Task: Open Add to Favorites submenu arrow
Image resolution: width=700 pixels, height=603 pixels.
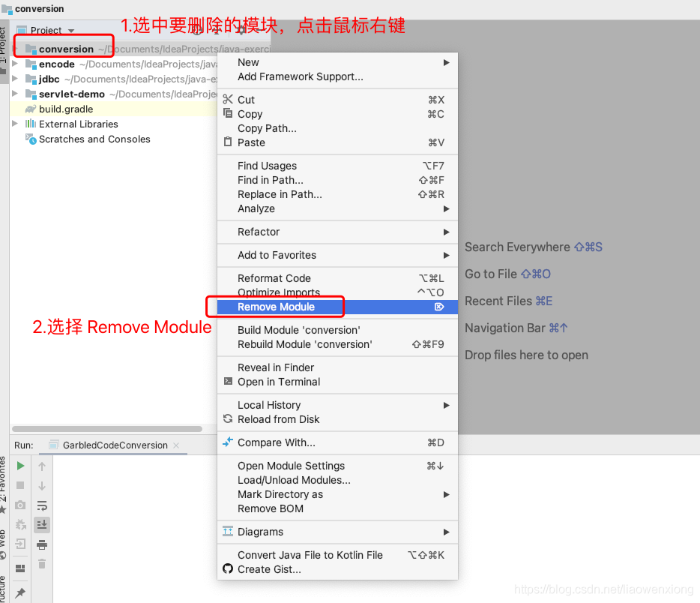Action: [x=446, y=255]
